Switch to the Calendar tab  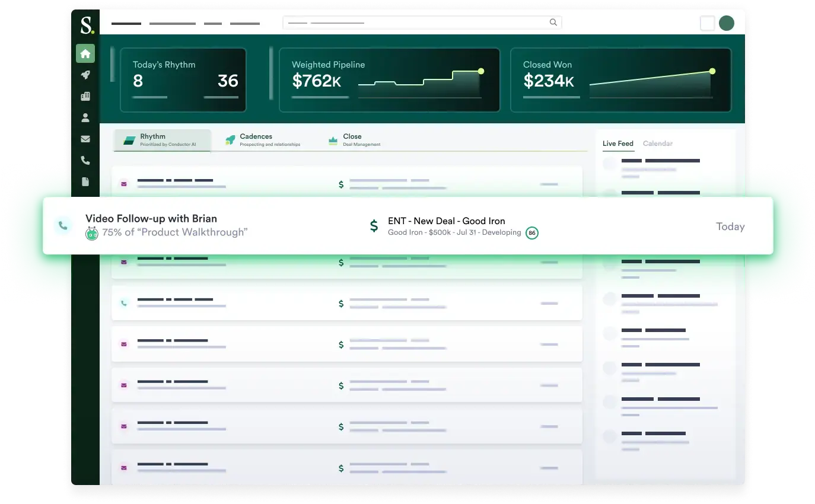coord(658,143)
